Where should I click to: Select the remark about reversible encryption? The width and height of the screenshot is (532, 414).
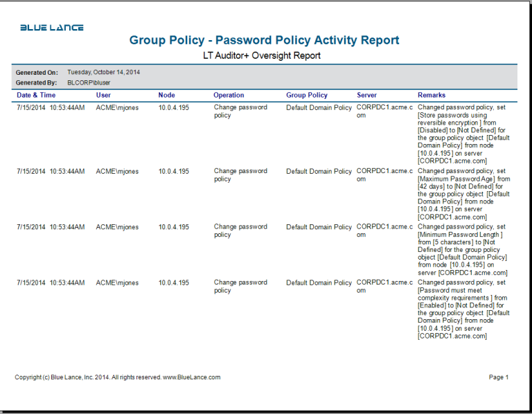[463, 134]
